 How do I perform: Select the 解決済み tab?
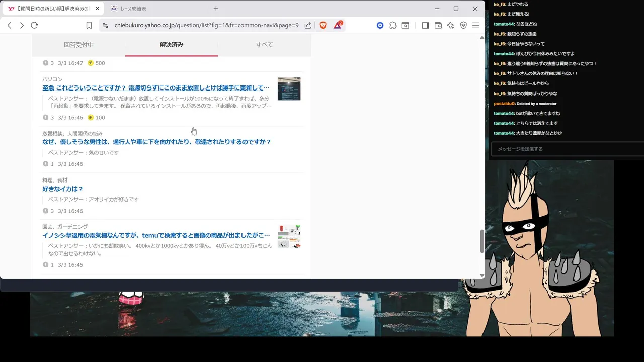pos(172,45)
